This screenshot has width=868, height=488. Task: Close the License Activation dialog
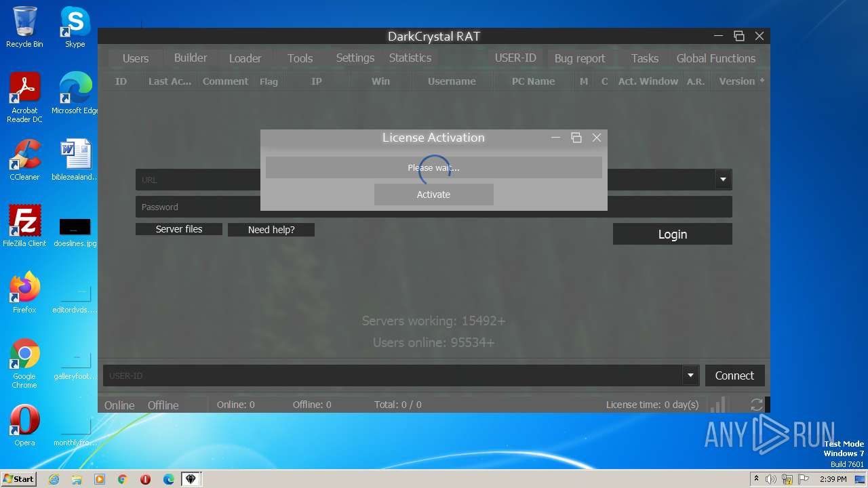coord(597,138)
